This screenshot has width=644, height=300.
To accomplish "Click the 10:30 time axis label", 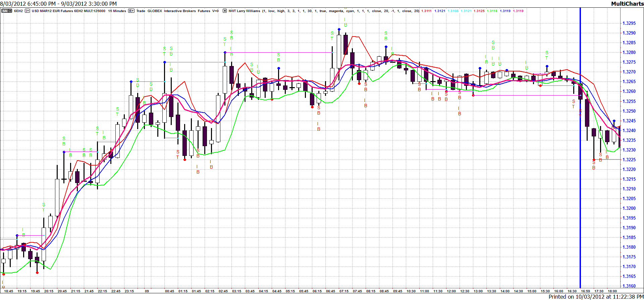I will tap(411, 291).
